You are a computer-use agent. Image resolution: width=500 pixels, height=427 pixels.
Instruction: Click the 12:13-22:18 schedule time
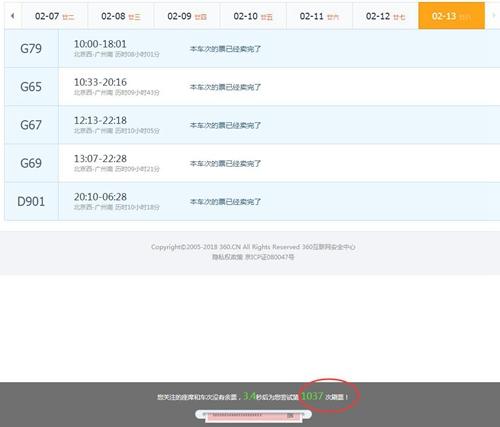[x=100, y=120]
